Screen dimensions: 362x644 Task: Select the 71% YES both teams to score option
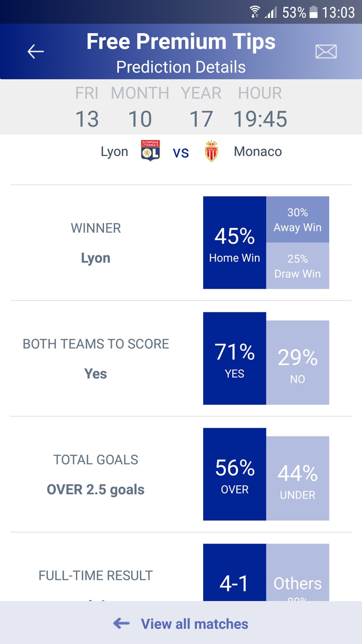235,359
